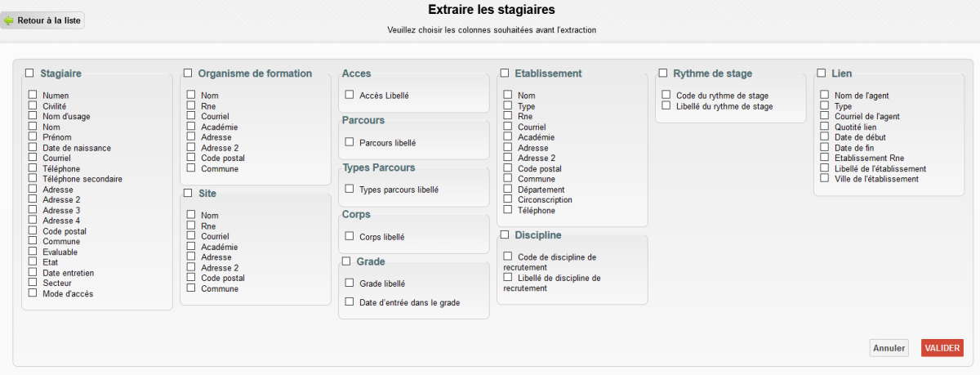980x375 pixels.
Task: Check Date d'entrée dans le grade
Action: point(350,301)
